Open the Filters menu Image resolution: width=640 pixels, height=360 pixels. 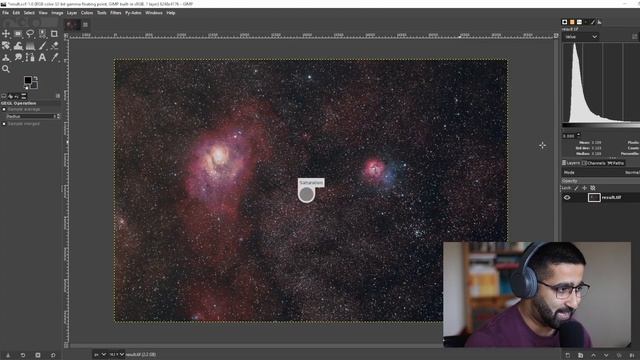(116, 13)
